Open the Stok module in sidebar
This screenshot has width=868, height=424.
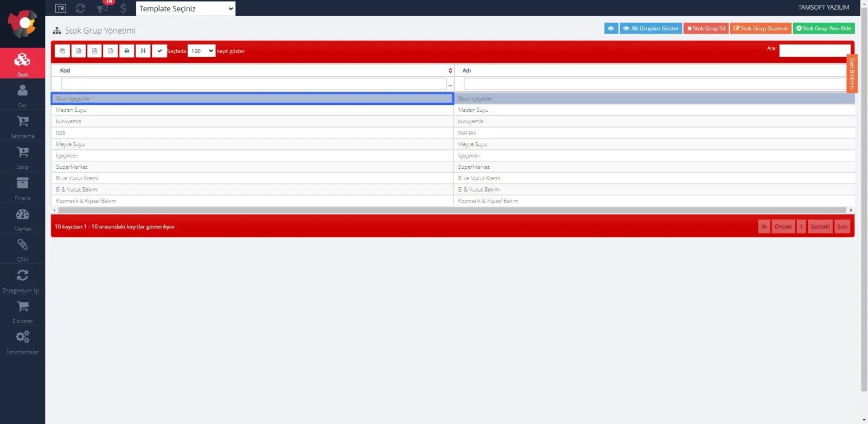pyautogui.click(x=22, y=64)
